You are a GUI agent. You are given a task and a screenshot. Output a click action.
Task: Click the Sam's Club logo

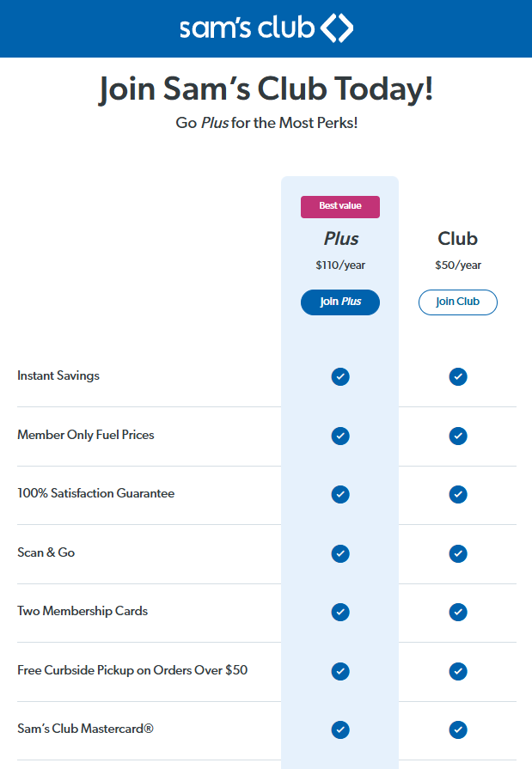266,28
